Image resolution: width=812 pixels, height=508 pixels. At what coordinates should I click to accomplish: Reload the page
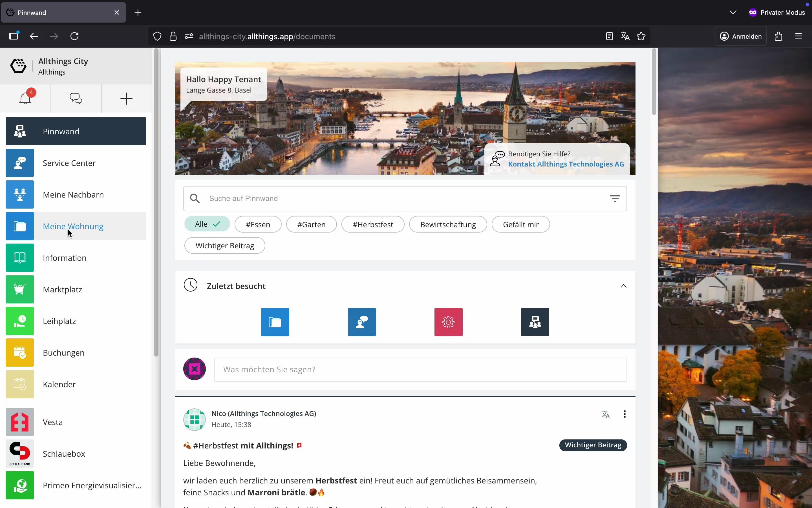click(74, 36)
